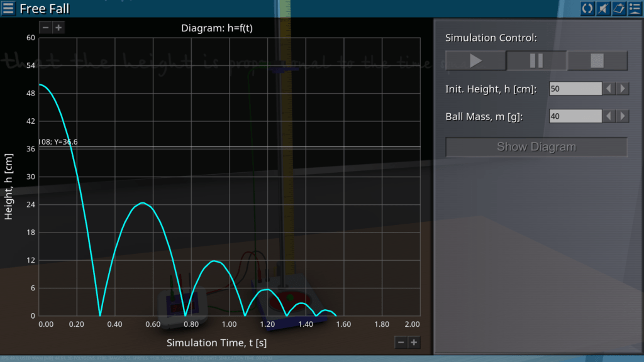Stop the simulation with the square button
This screenshot has width=644, height=362.
(597, 61)
